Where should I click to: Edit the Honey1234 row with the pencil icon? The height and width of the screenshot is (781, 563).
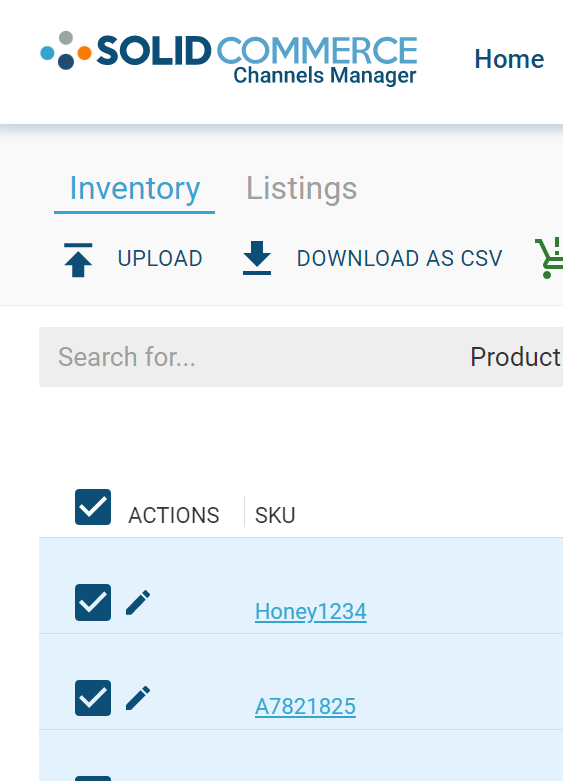tap(138, 603)
